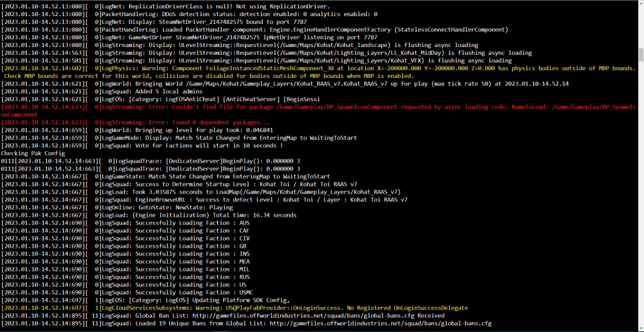Viewport: 644px width, 332px height.
Task: Click the red 'Couldn't find file for package' error
Action: pyautogui.click(x=318, y=111)
